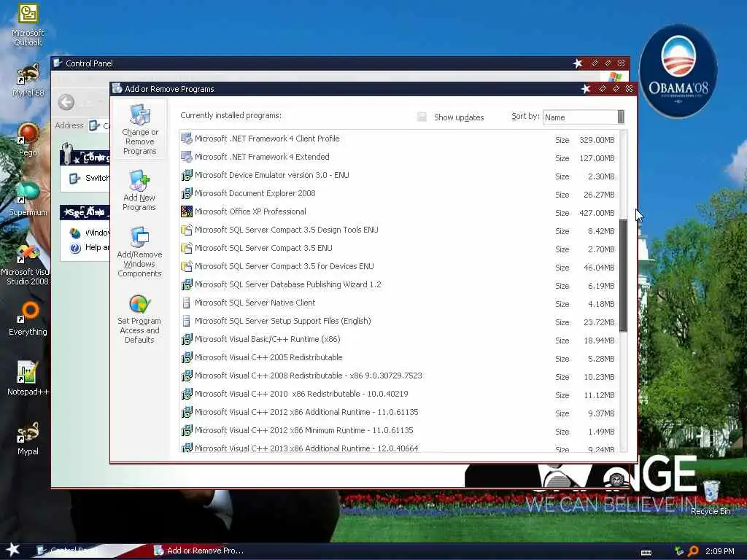Click the Help link in Control Panel See Also
The image size is (747, 560).
tap(90, 248)
